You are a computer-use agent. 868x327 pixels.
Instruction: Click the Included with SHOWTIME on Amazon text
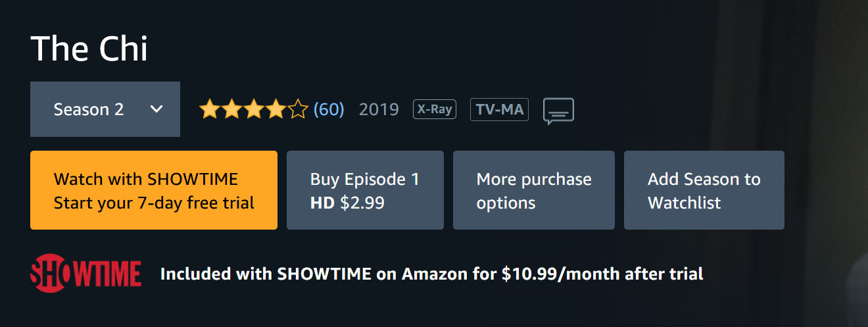(x=431, y=273)
